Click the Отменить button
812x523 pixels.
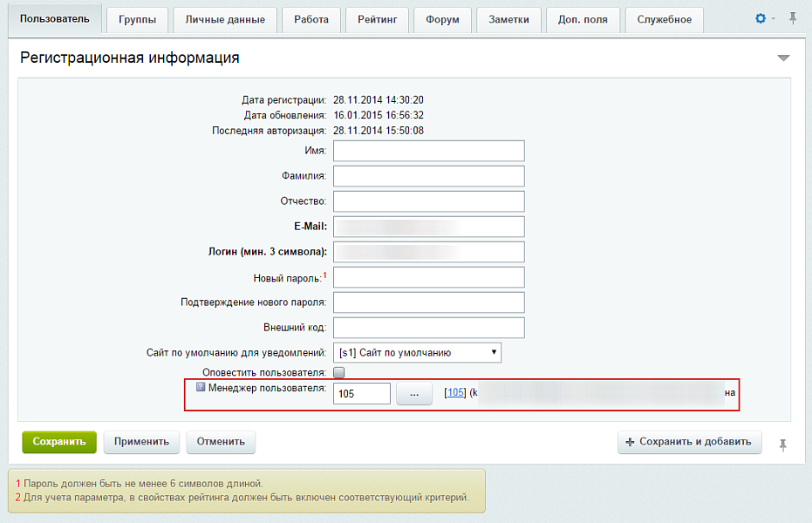220,442
